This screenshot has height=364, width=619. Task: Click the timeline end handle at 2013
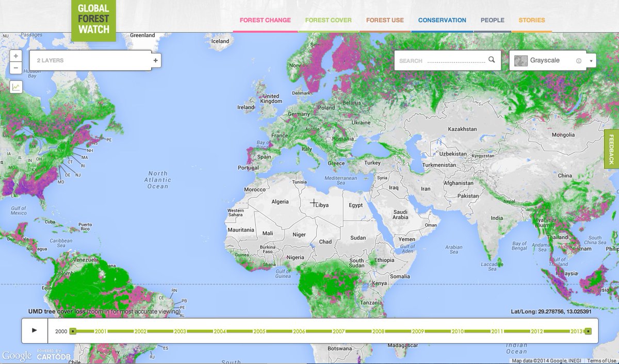pyautogui.click(x=588, y=331)
